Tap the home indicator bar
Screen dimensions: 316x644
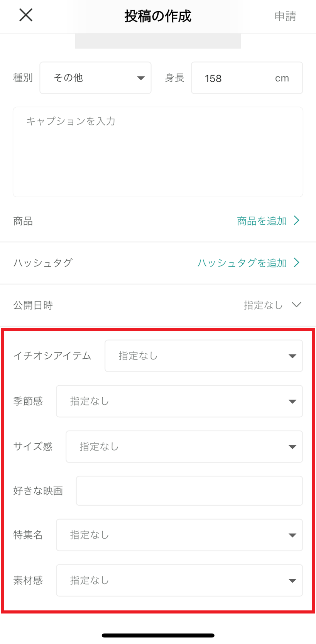[x=158, y=636]
